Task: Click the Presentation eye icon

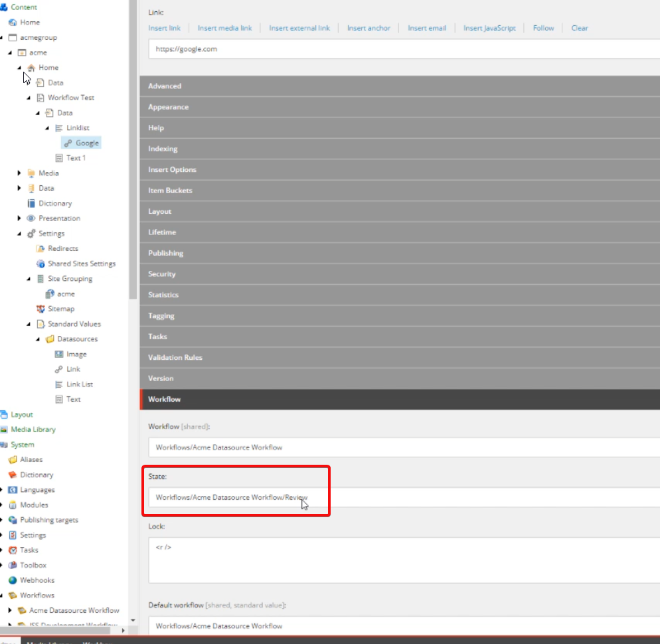Action: coord(31,218)
